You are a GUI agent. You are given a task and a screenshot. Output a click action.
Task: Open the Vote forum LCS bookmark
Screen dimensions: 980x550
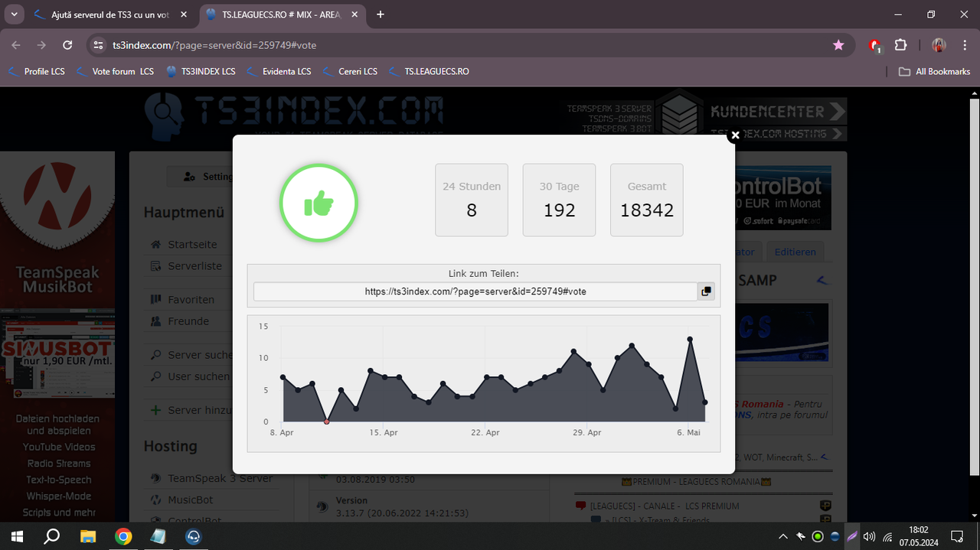point(116,71)
